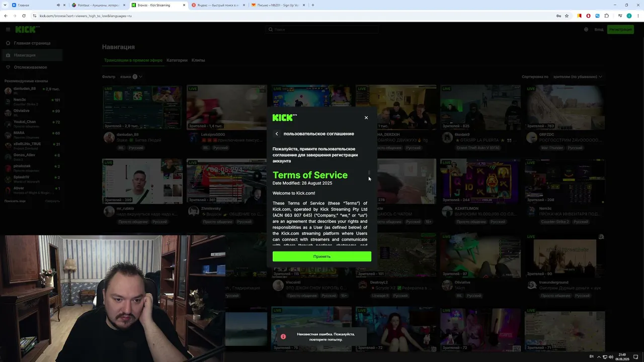
Task: Go back to the previous page
Action: tap(6, 16)
